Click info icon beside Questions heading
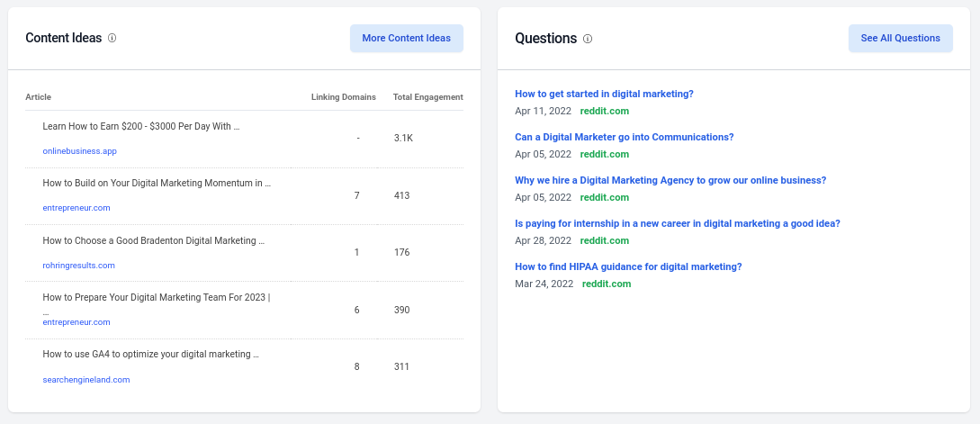This screenshot has width=980, height=424. tap(588, 39)
